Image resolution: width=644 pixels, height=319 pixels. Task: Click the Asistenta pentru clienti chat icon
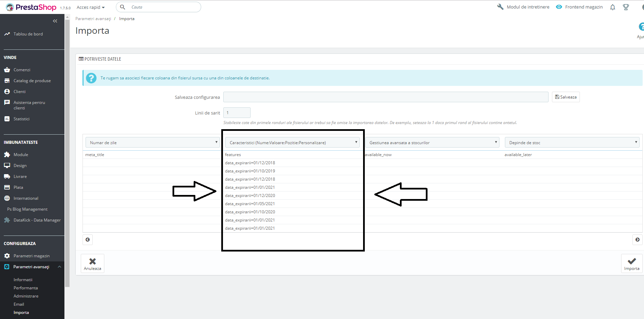point(7,103)
